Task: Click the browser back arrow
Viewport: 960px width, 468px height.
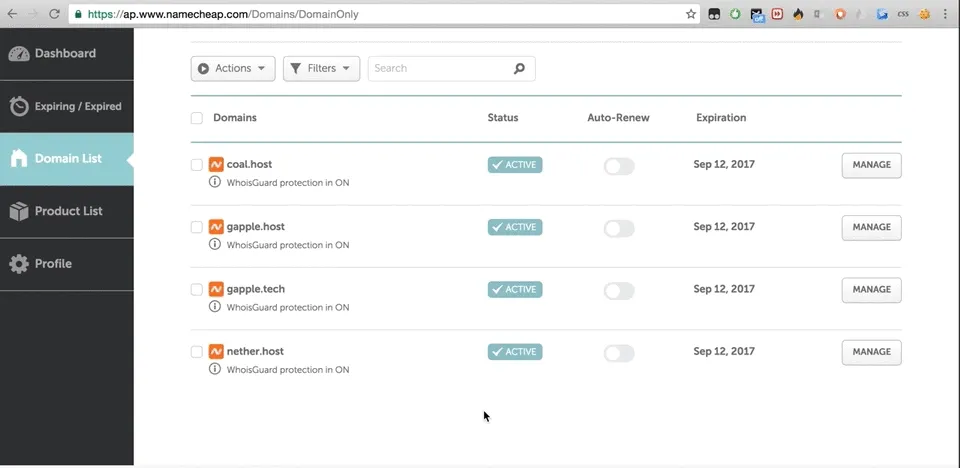Action: point(12,13)
